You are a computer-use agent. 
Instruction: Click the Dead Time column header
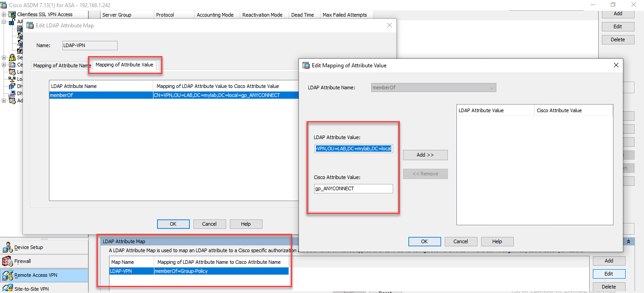305,15
